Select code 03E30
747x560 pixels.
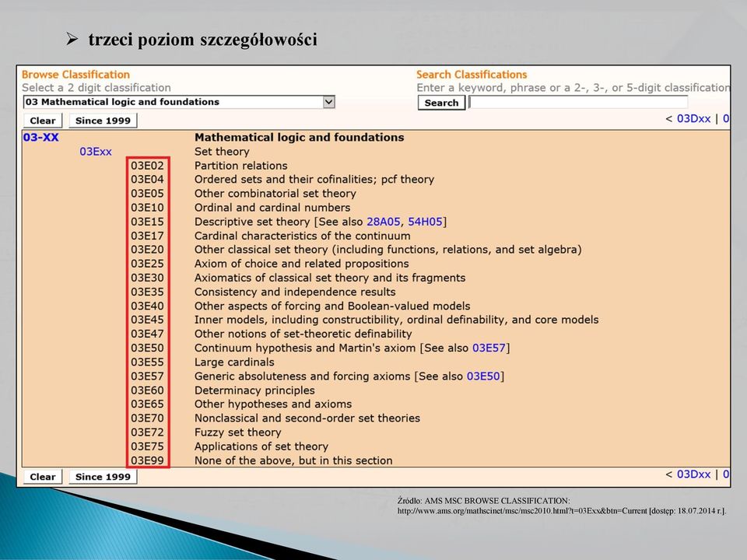(147, 278)
